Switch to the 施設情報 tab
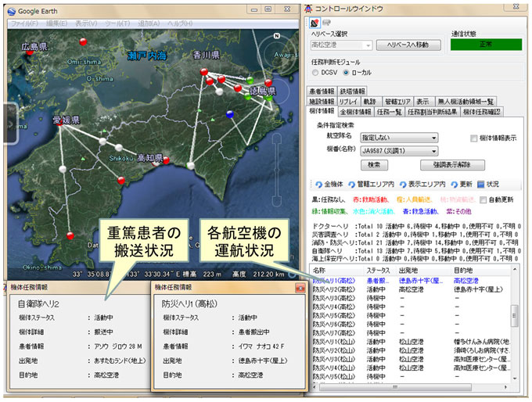Viewport: 532px width, 402px height. (x=322, y=102)
